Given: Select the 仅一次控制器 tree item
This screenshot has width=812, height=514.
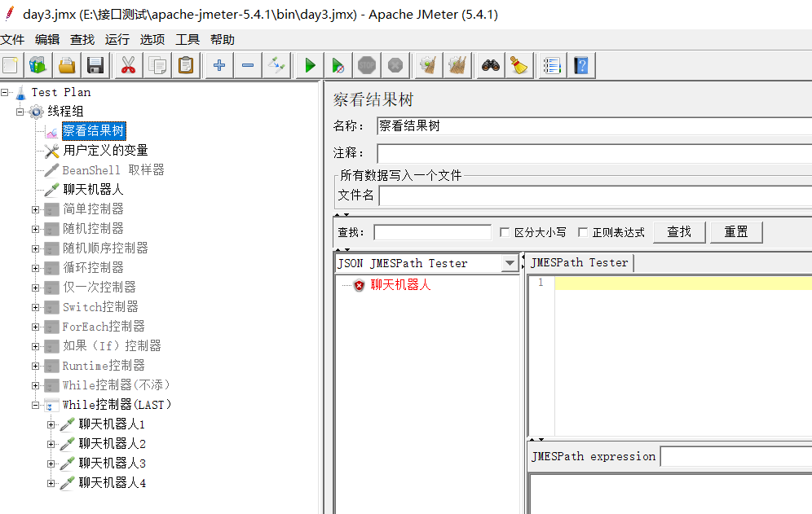Looking at the screenshot, I should [99, 288].
